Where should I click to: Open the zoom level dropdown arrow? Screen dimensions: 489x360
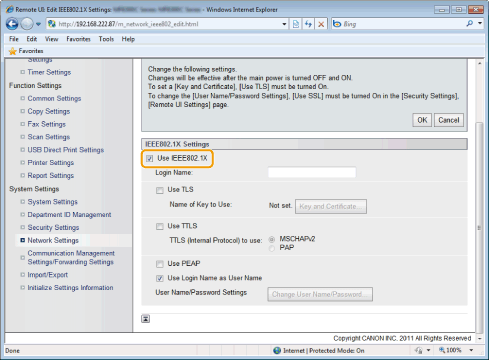(471, 350)
